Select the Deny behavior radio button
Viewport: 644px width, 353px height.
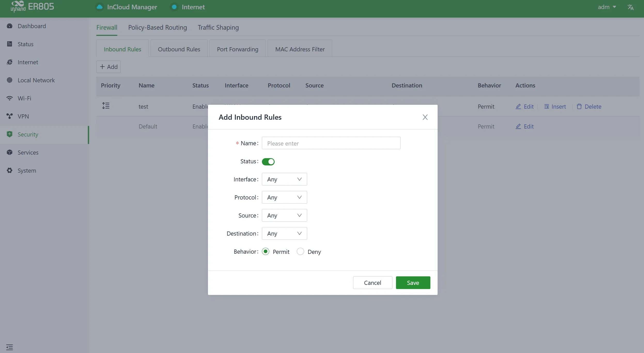[x=300, y=251]
